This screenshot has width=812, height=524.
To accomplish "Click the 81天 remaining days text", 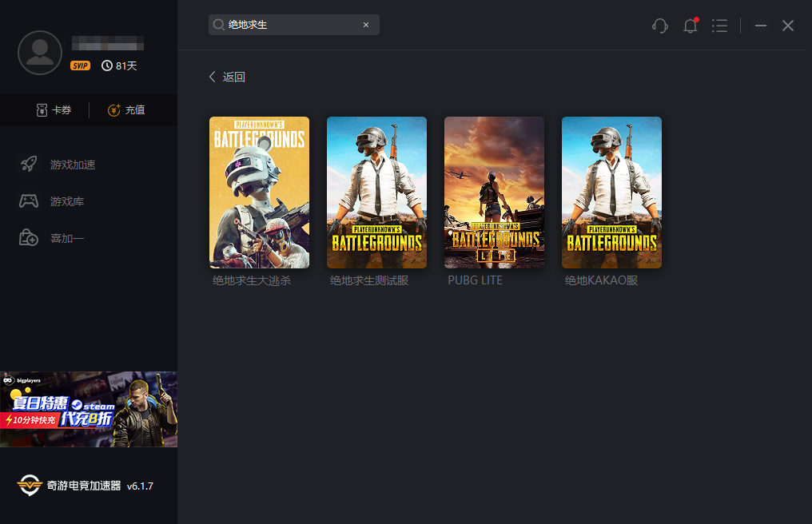I will click(x=126, y=65).
